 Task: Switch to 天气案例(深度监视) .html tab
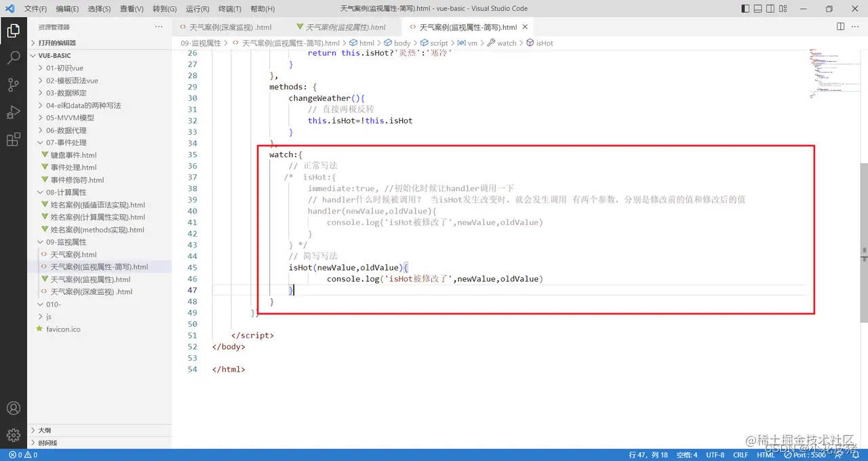(x=230, y=27)
